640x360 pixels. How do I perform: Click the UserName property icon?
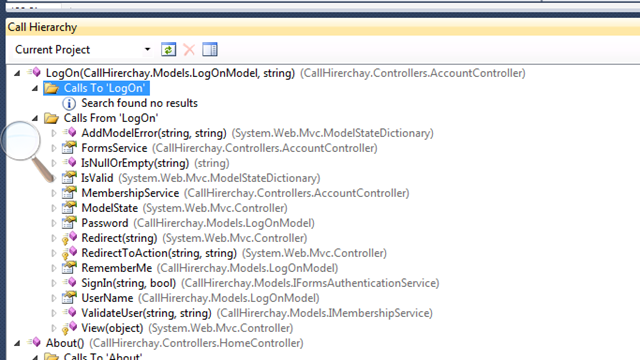[x=69, y=298]
